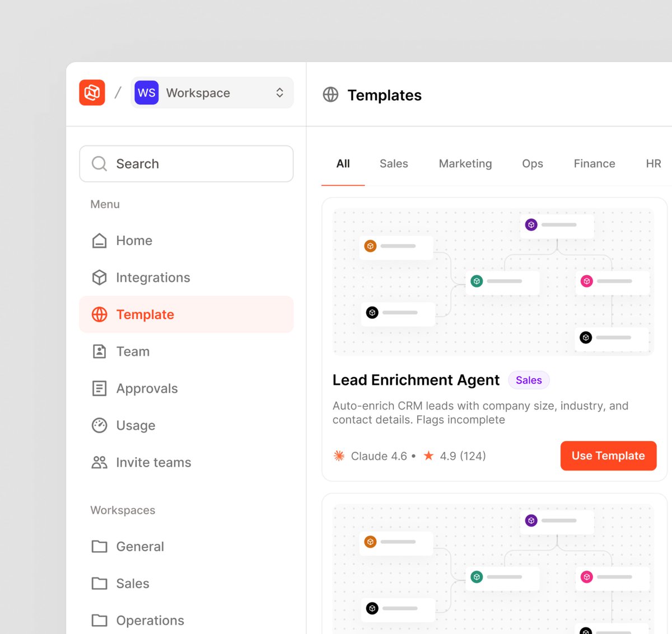Open the Team menu entry

[x=186, y=351]
